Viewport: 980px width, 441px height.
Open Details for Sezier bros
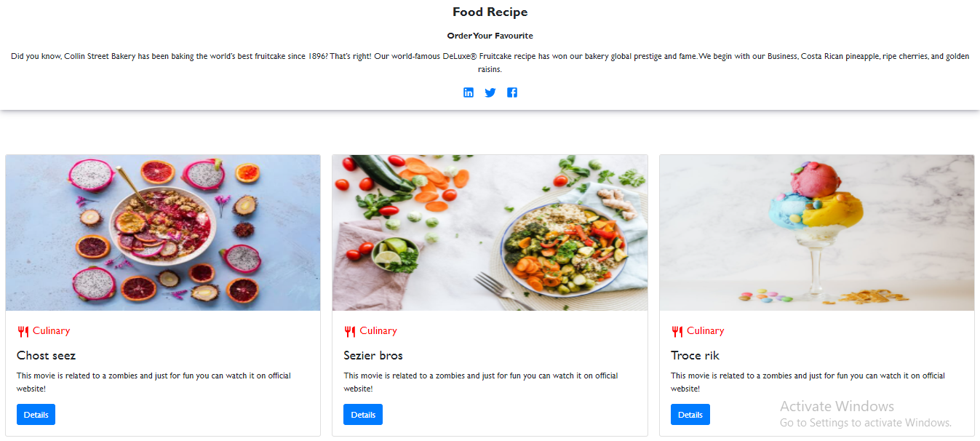point(363,415)
